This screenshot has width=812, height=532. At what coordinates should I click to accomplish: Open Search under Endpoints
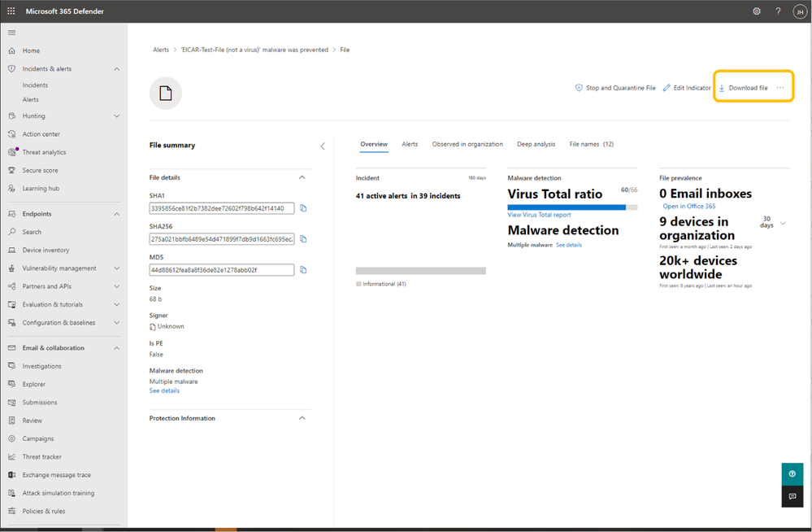coord(32,233)
